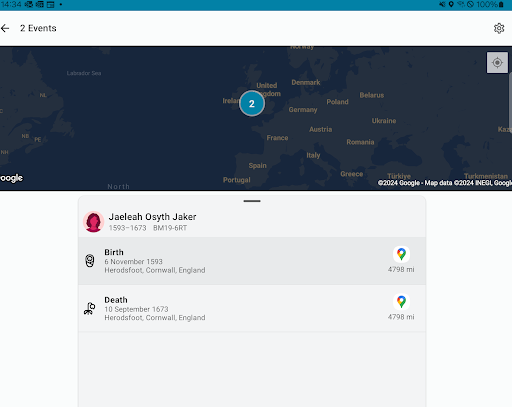Click the Map data copyright text
Image resolution: width=512 pixels, height=407 pixels.
[x=445, y=183]
